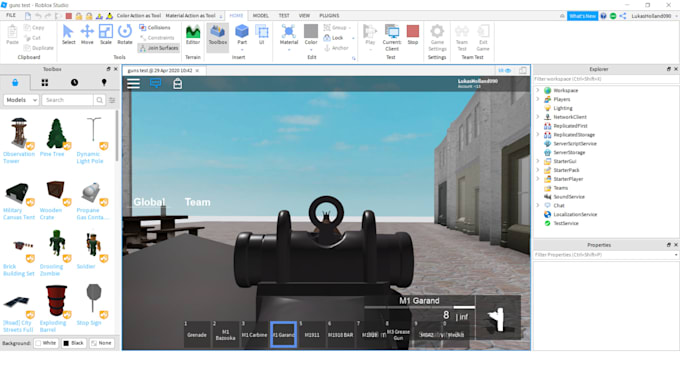Toggle Anchor on selection
Image resolution: width=680 pixels, height=365 pixels.
click(x=336, y=48)
